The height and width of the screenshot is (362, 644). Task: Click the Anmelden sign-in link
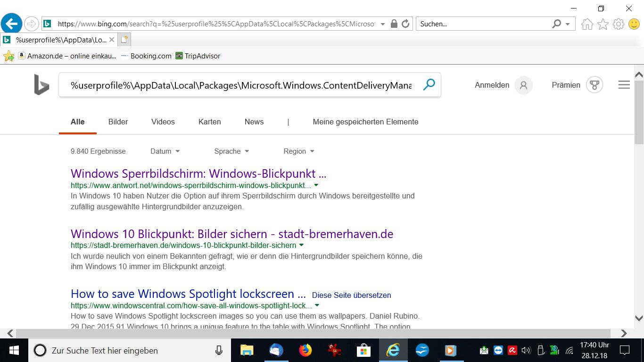coord(492,85)
